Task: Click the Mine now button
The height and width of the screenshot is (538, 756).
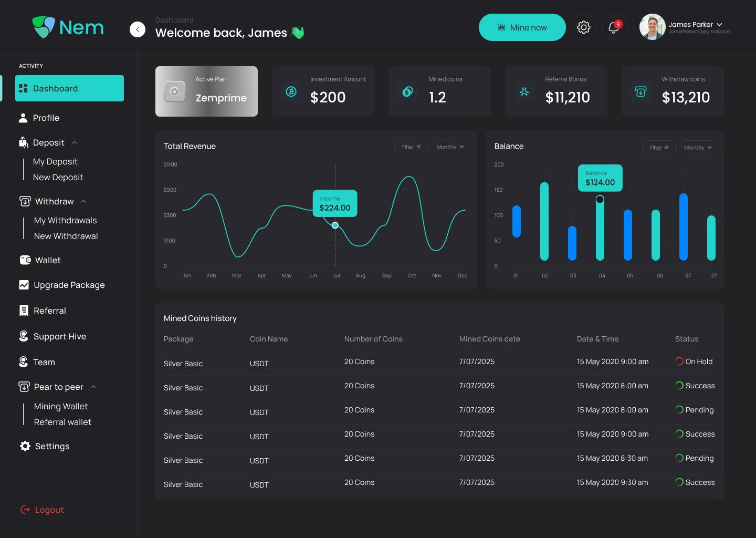Action: click(522, 27)
